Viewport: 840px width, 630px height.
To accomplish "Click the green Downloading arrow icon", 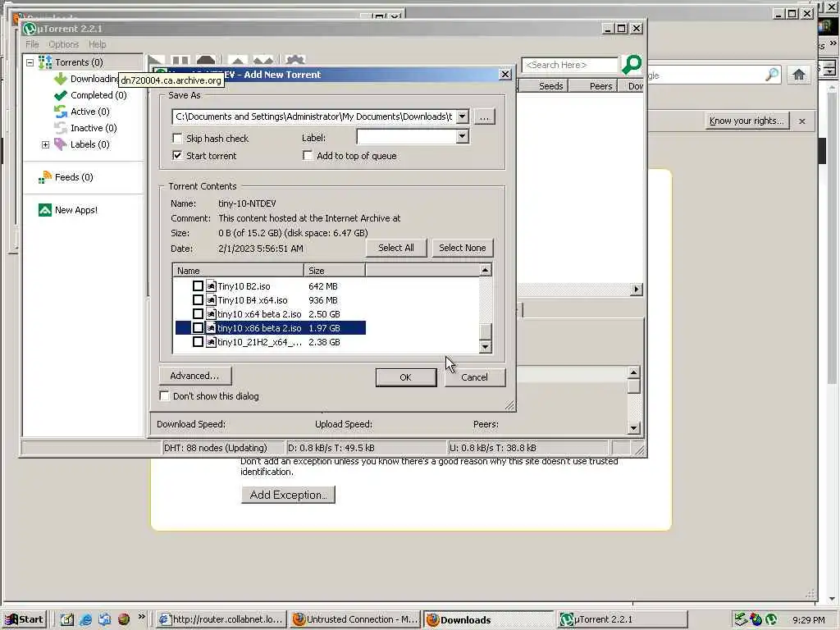I will click(61, 79).
